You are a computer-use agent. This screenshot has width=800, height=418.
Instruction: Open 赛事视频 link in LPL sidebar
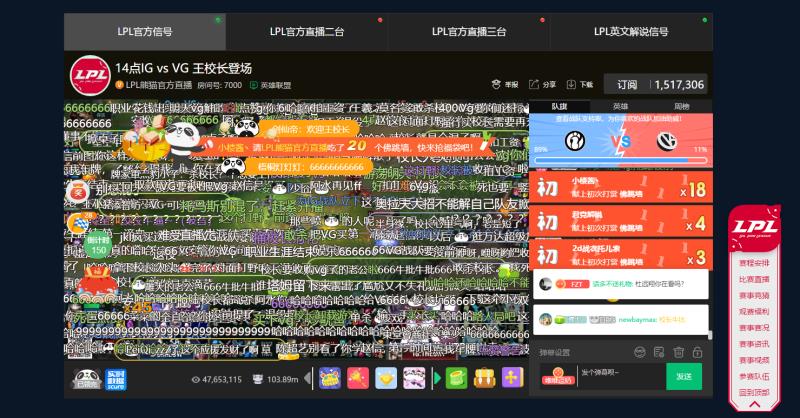[754, 360]
